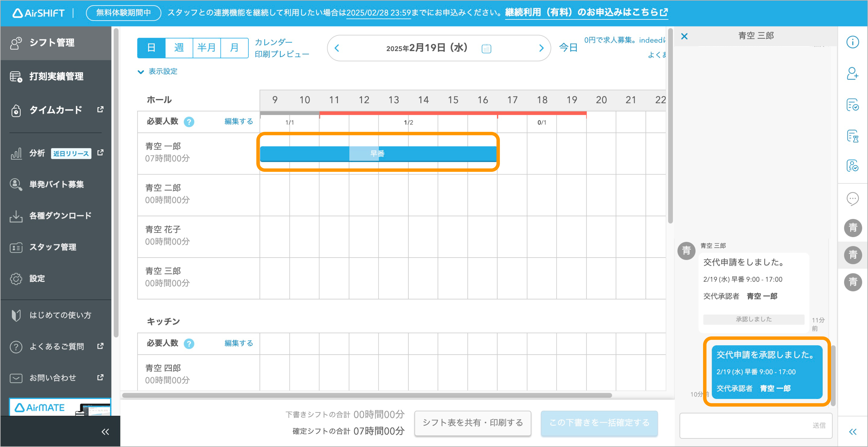Click 承認しました status button

coord(754,319)
